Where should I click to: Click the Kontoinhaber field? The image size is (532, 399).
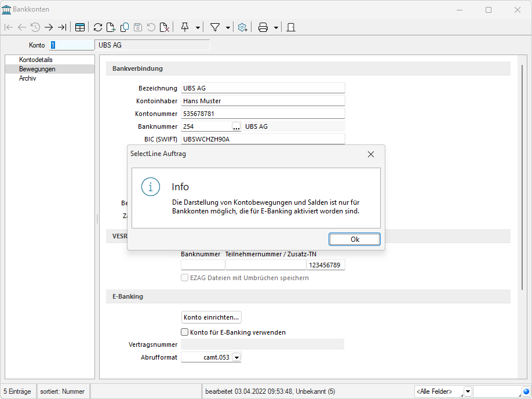point(263,101)
